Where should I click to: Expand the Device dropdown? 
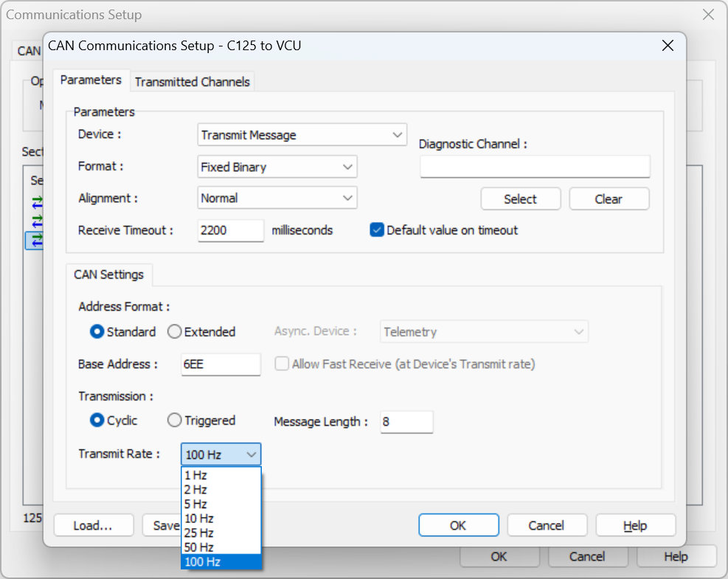click(302, 135)
